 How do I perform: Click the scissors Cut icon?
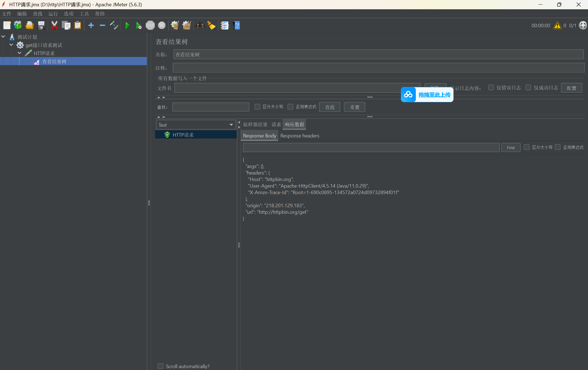[54, 26]
